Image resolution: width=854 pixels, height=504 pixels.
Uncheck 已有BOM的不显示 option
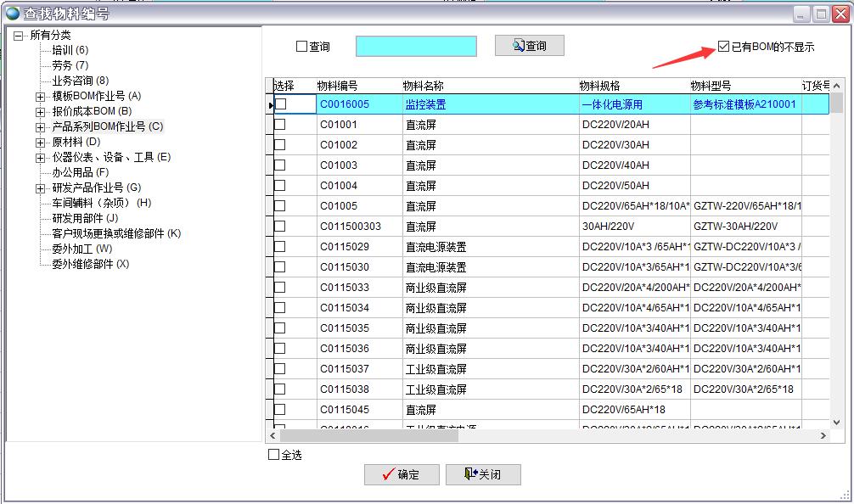coord(723,47)
